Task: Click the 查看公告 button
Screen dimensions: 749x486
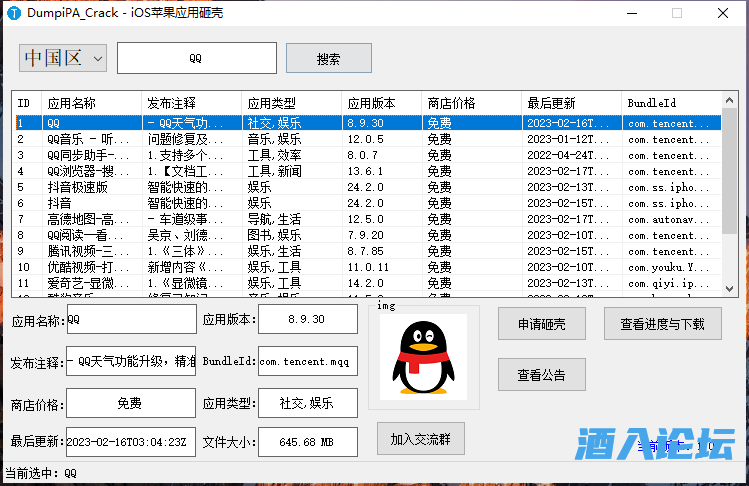Action: pyautogui.click(x=542, y=375)
